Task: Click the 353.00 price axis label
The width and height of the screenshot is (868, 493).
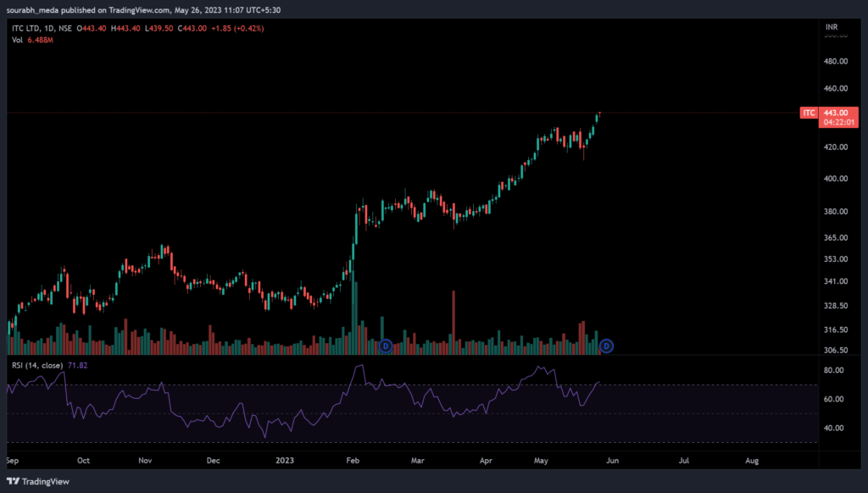Action: 836,259
